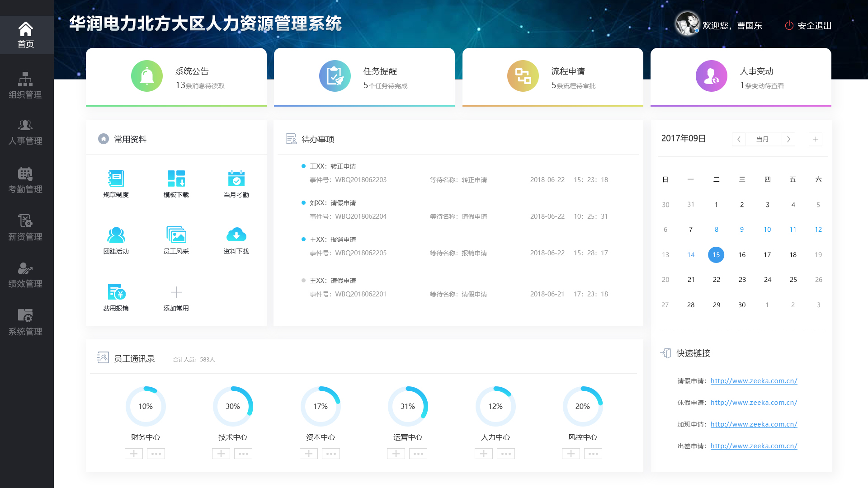The image size is (868, 488).
Task: Open 绩效管理 performance management
Action: pyautogui.click(x=25, y=275)
